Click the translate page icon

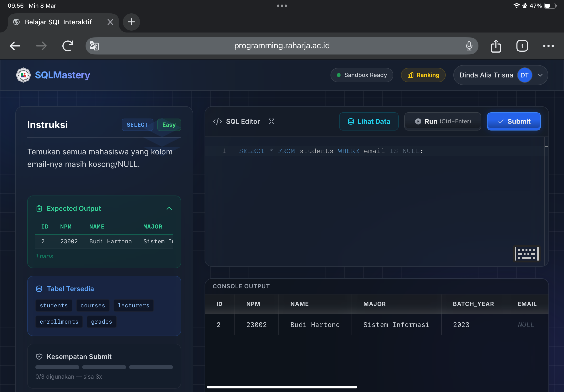(94, 46)
